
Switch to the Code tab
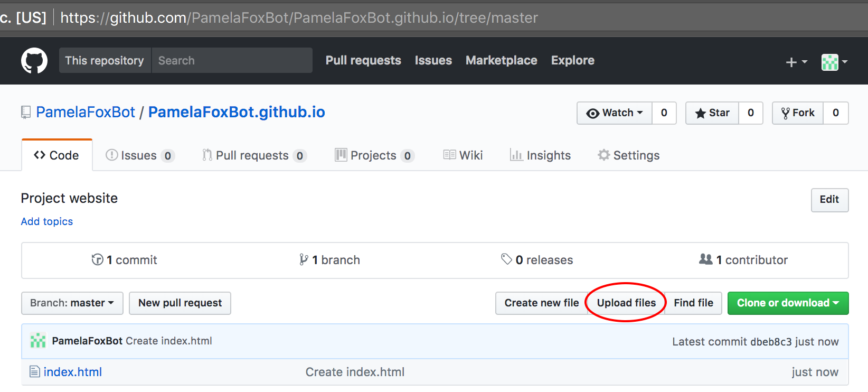point(57,155)
